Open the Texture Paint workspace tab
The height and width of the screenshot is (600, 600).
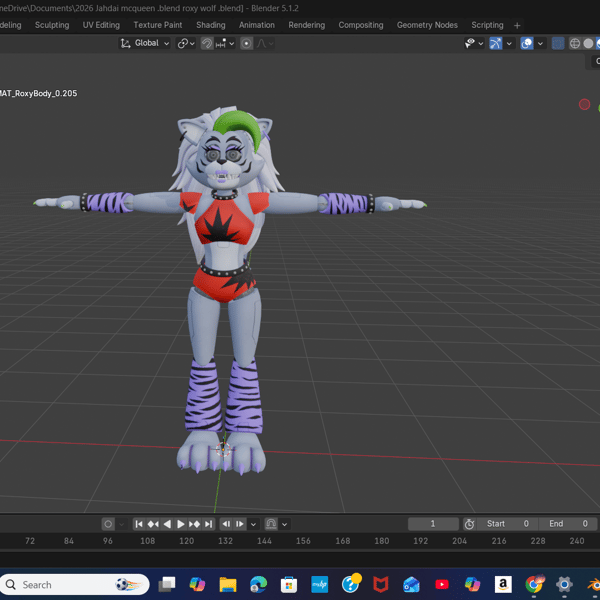click(x=158, y=25)
